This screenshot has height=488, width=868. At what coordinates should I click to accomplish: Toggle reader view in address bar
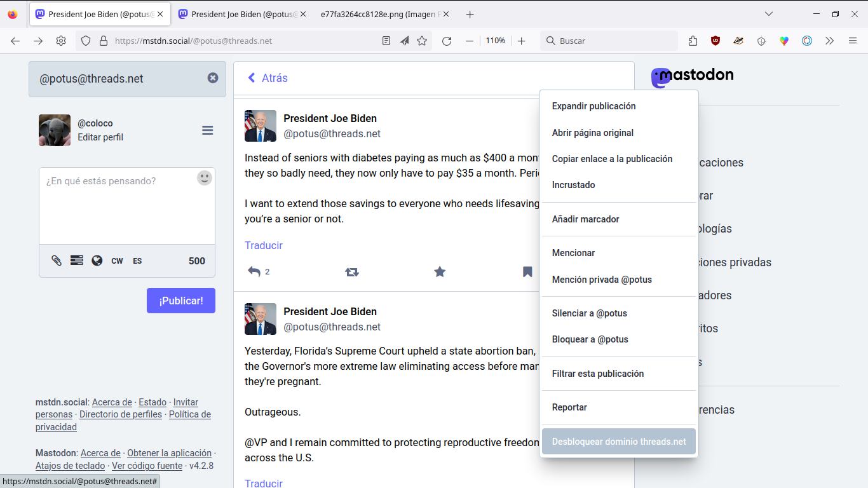[386, 41]
